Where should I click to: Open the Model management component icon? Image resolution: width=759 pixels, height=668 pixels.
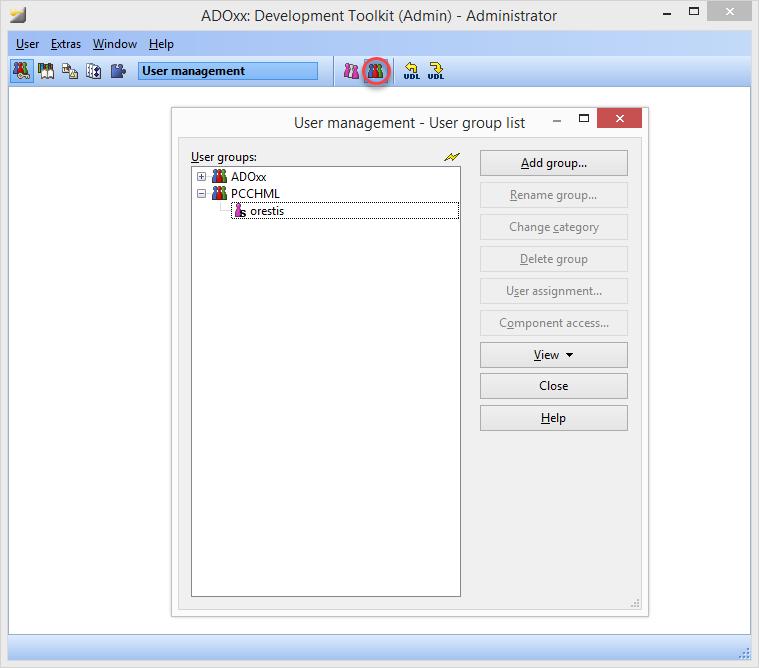[70, 71]
